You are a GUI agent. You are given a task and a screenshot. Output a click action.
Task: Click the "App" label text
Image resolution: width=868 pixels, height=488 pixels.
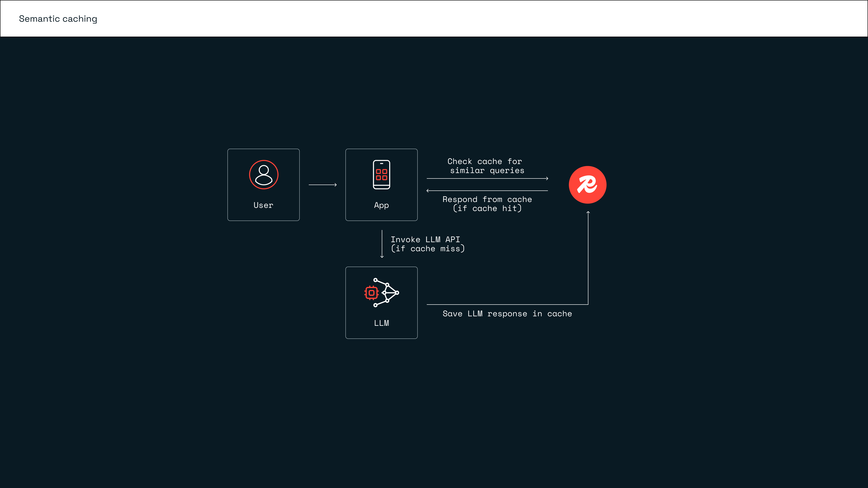tap(381, 205)
